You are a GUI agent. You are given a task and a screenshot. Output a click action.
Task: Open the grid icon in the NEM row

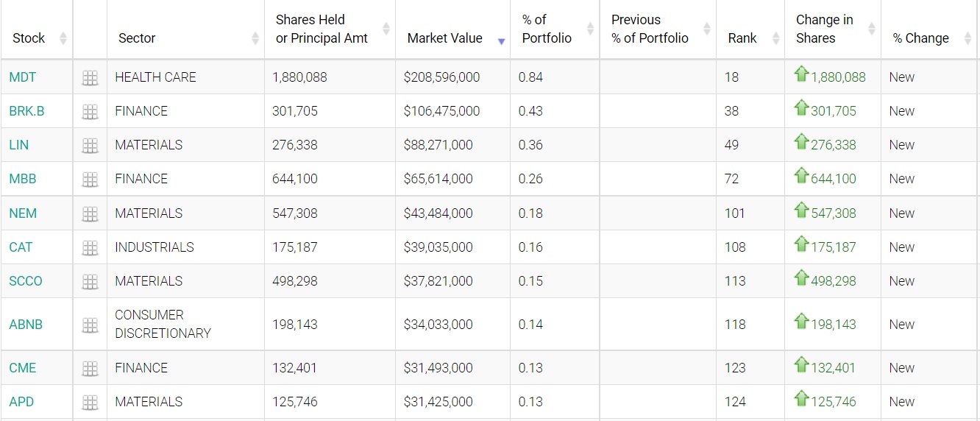click(90, 214)
